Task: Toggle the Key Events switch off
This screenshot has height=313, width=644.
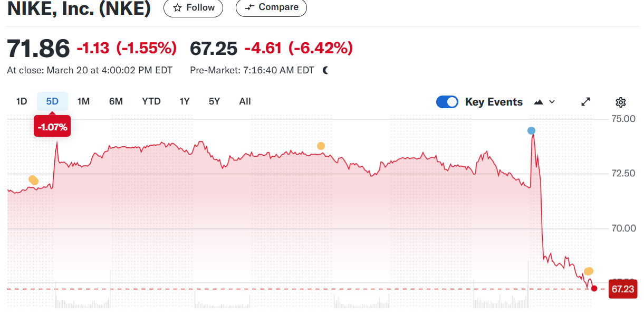Action: 447,102
